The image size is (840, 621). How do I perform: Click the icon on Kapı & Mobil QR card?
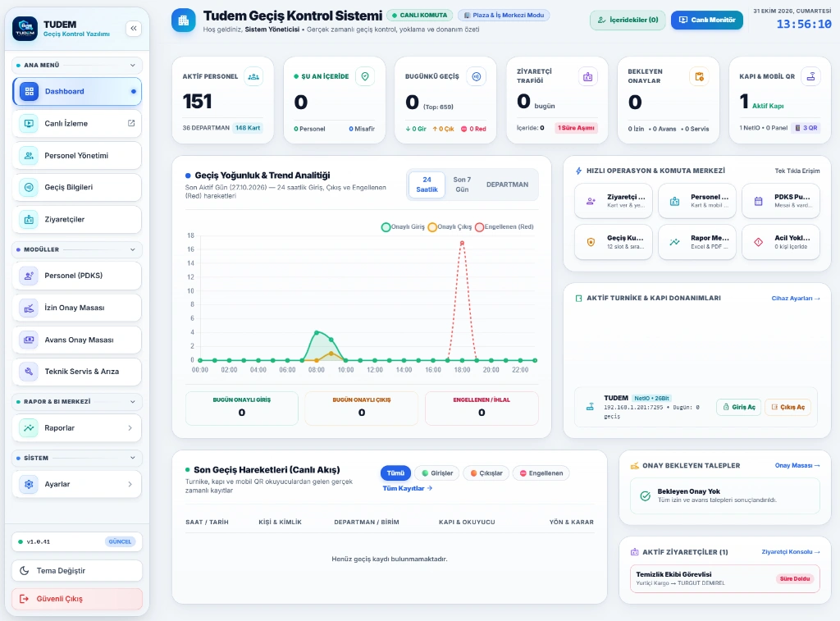[x=810, y=76]
